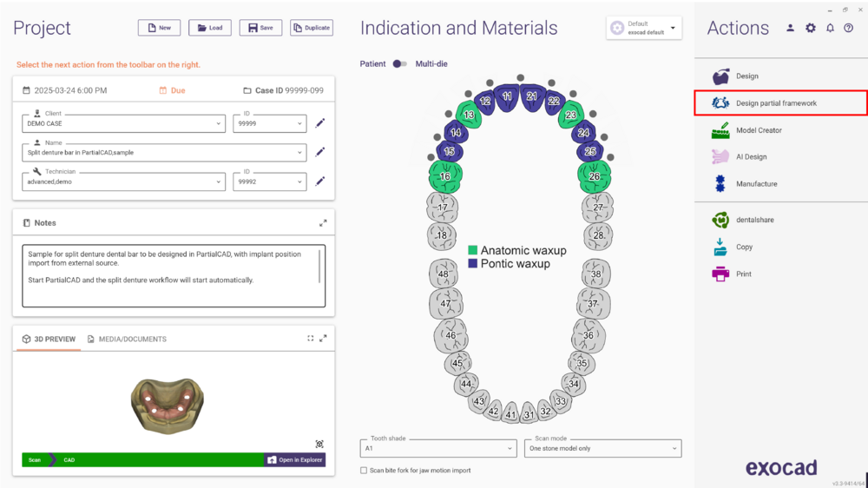The width and height of the screenshot is (868, 488).
Task: Switch to 3D PREVIEW tab
Action: [49, 339]
